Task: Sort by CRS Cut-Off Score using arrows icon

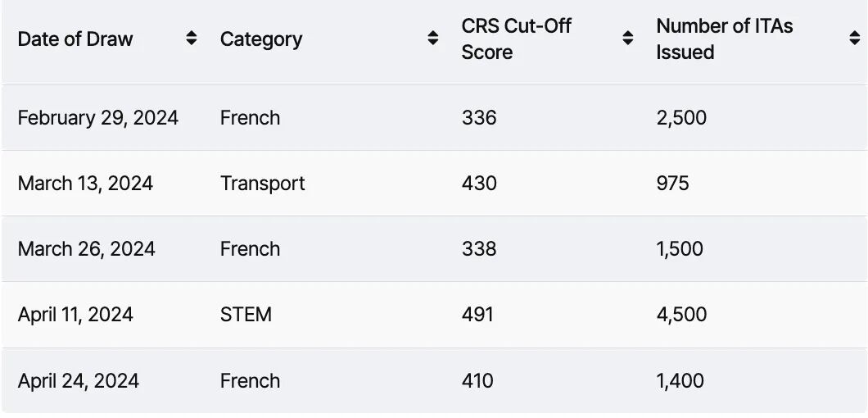Action: click(628, 39)
